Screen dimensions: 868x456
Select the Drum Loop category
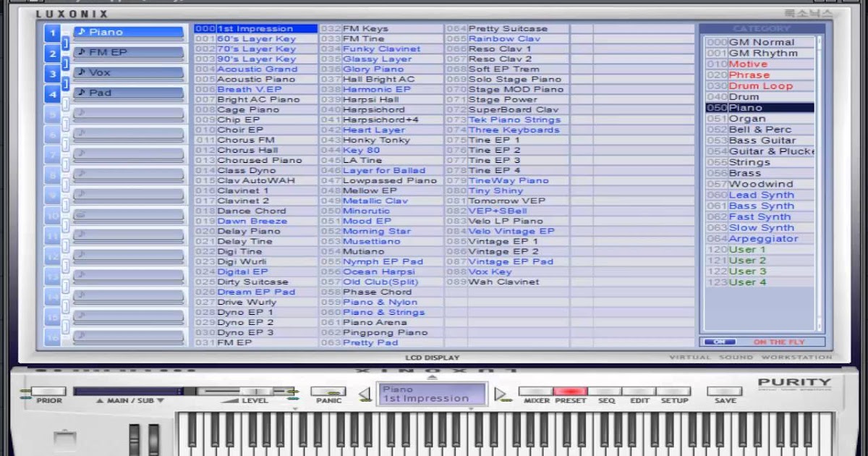click(x=759, y=86)
